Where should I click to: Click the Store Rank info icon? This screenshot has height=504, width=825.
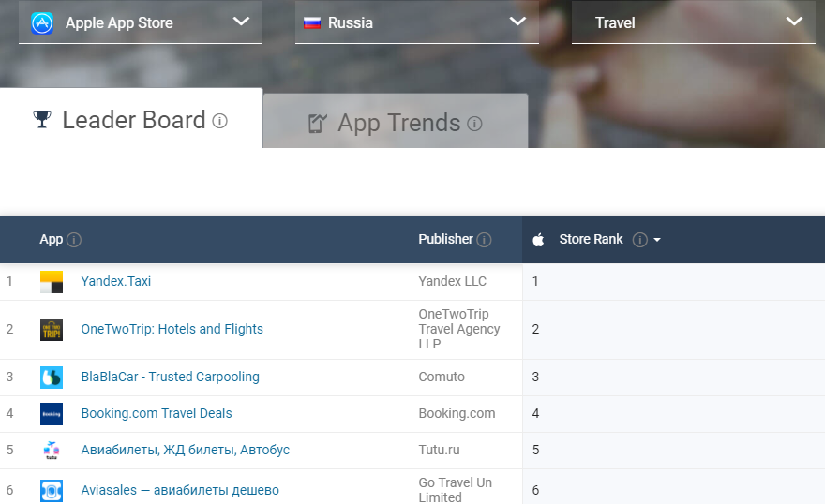[639, 240]
